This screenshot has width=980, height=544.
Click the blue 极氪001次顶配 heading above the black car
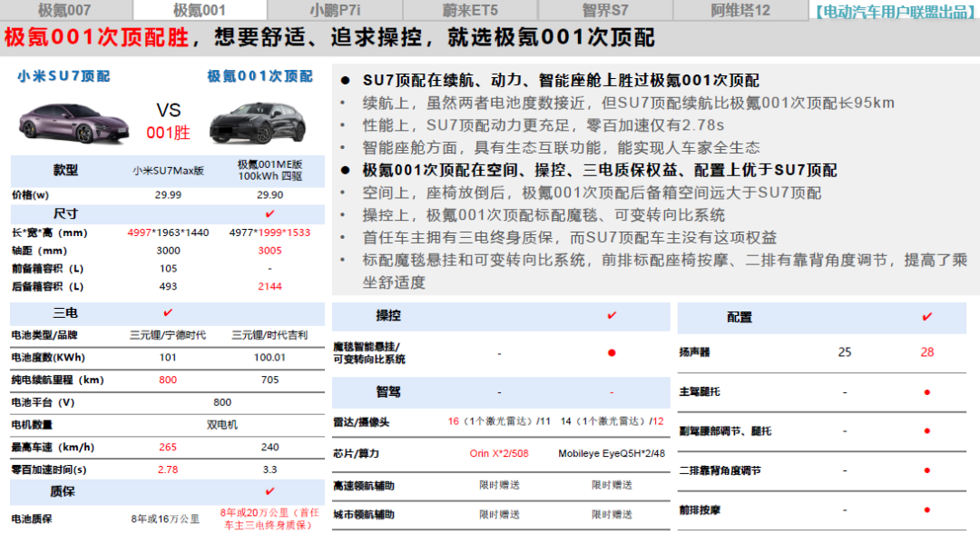click(260, 76)
